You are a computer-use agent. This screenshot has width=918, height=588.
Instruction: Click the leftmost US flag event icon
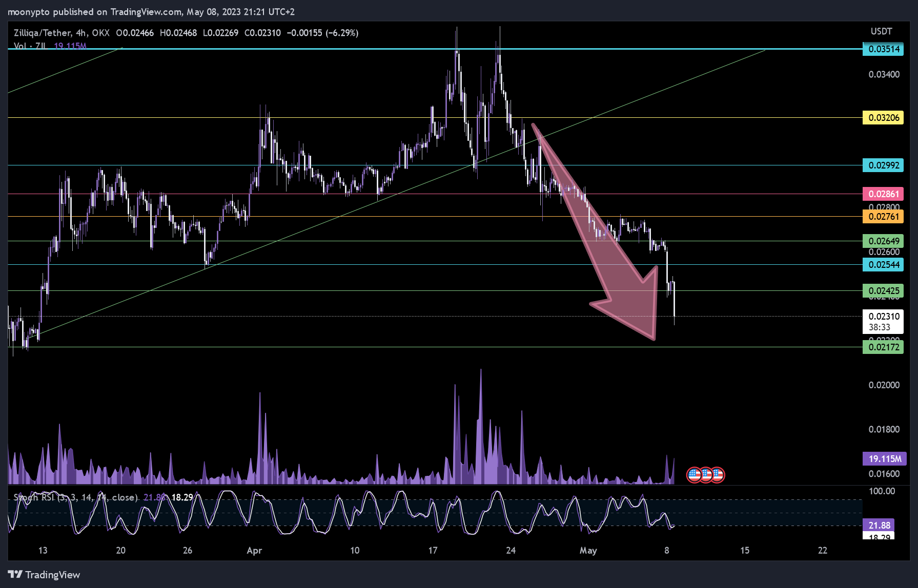click(694, 475)
